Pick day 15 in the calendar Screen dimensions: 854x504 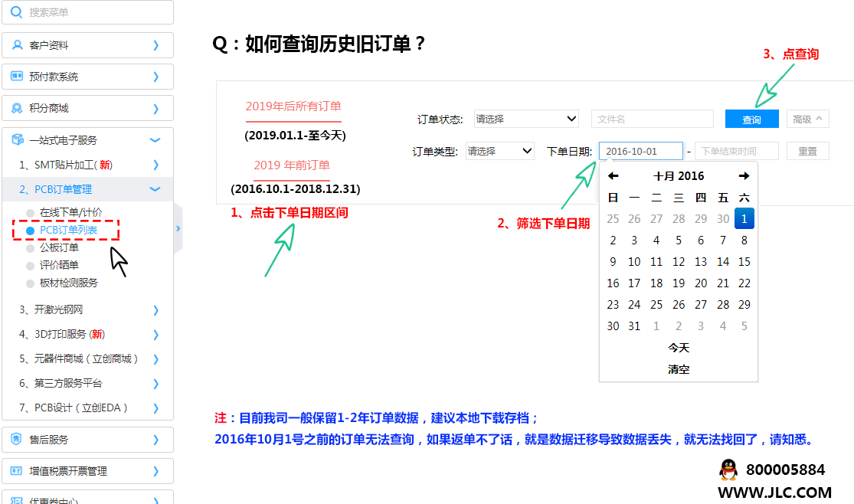click(x=744, y=261)
